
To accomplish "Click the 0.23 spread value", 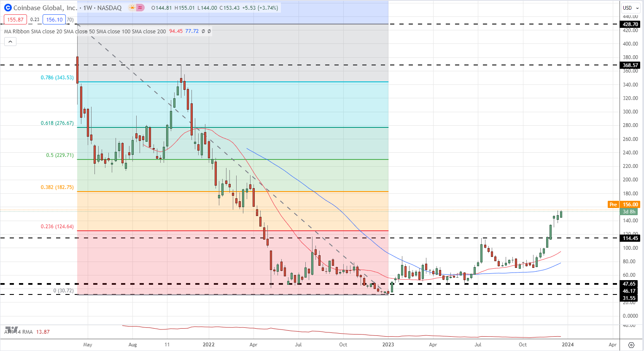I will click(x=35, y=19).
